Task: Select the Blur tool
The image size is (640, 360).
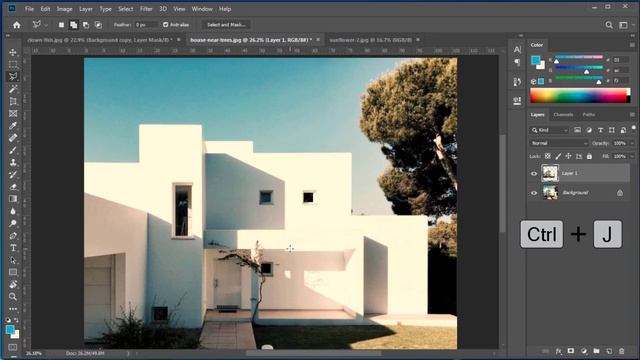Action: pos(13,211)
